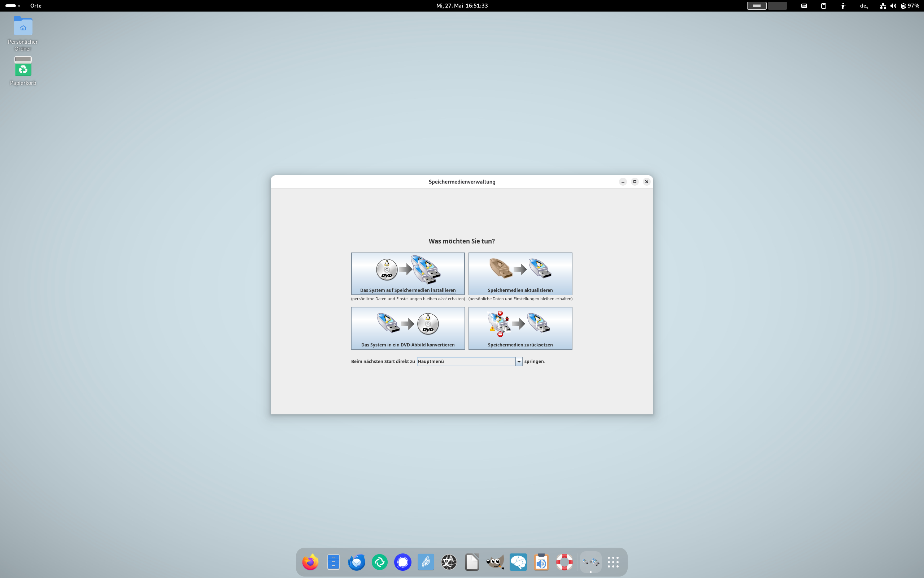Click the running Speichermedienverwaltung dock icon
This screenshot has height=578, width=924.
590,562
